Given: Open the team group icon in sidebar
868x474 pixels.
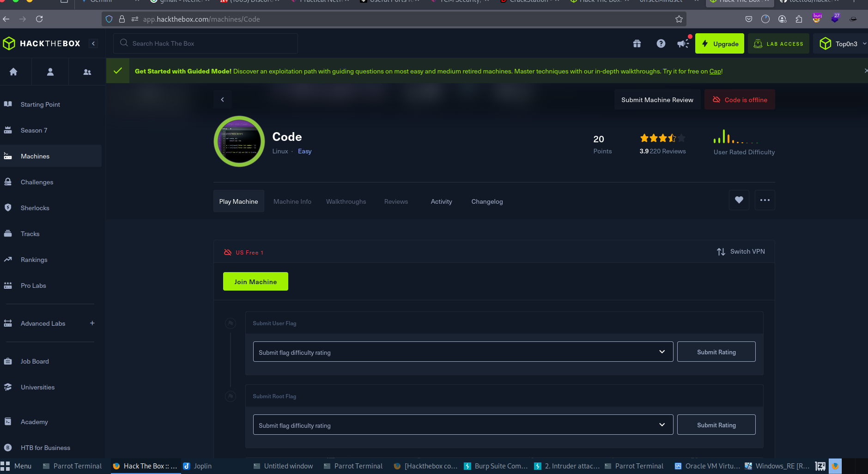Looking at the screenshot, I should click(x=87, y=72).
